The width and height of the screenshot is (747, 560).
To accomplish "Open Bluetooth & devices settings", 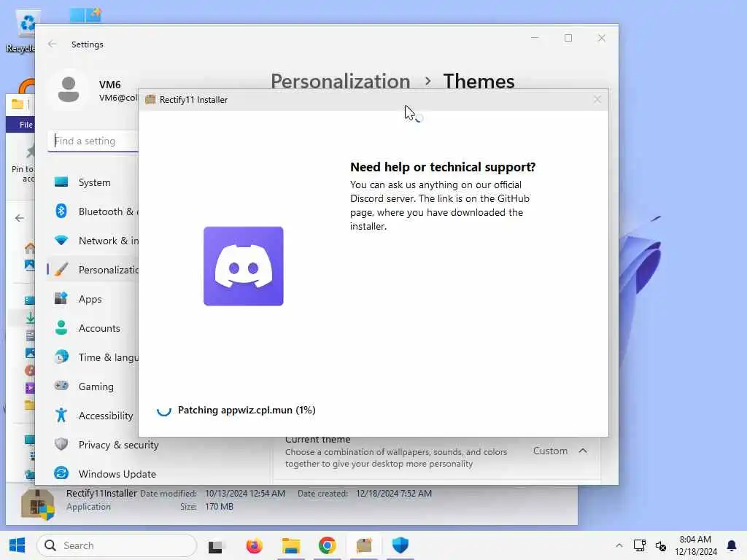I will tap(94, 211).
